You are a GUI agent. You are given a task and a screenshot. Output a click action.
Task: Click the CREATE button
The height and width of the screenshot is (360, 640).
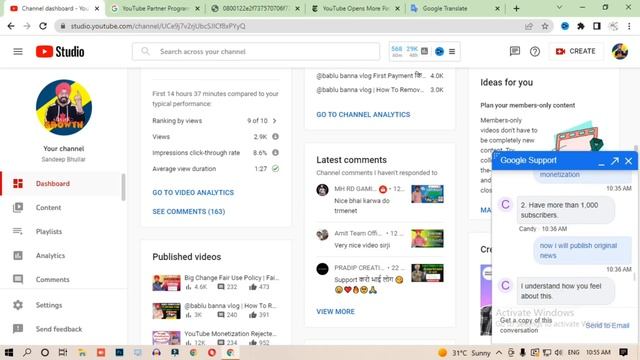(576, 51)
